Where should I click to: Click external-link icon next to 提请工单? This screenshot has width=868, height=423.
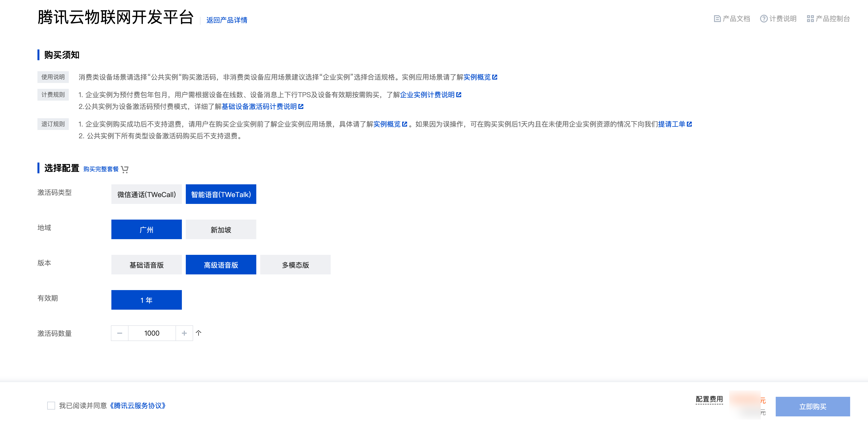tap(689, 124)
